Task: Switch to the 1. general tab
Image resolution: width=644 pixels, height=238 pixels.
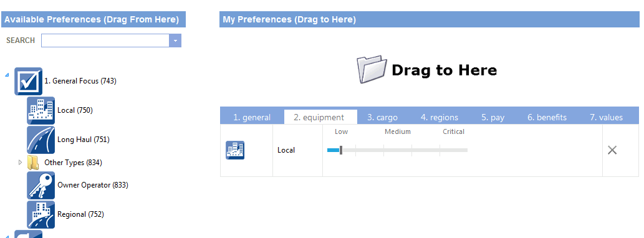Action: coord(252,117)
